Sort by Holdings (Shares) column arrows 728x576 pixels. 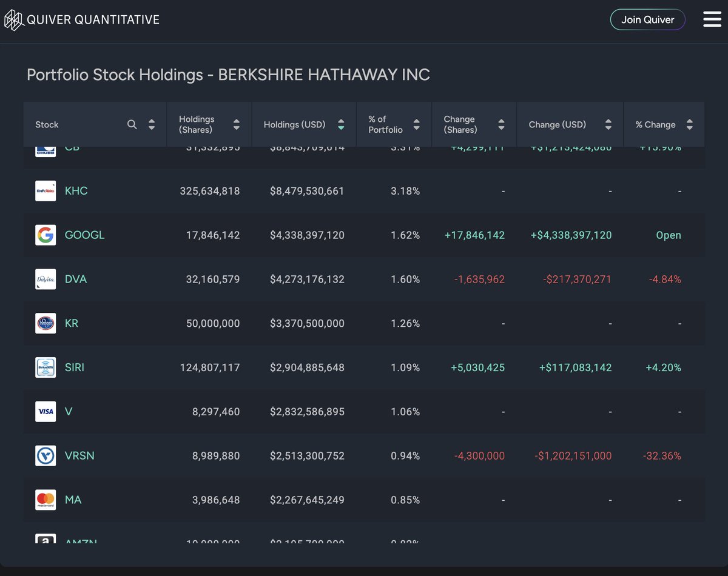(x=237, y=124)
